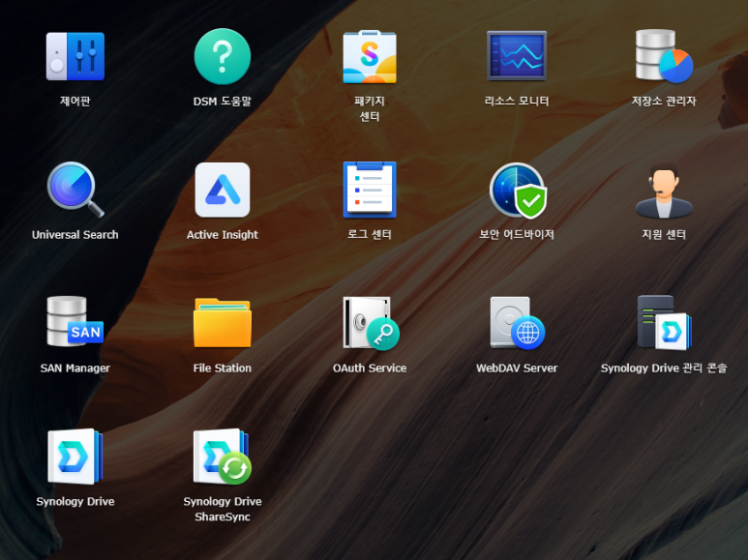Launch the Synology Drive ShareSync icon
Screen dimensions: 748x560
point(223,457)
